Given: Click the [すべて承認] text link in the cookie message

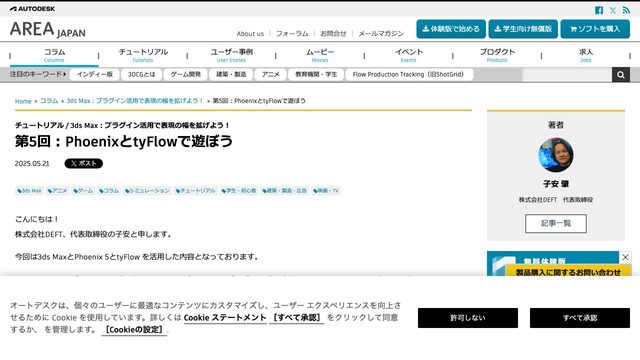Looking at the screenshot, I should coord(297,318).
